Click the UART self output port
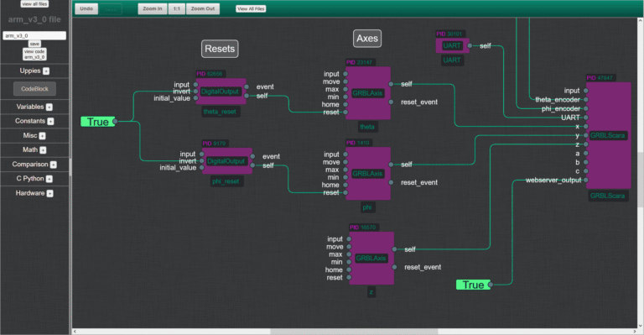The height and width of the screenshot is (335, 644). click(x=470, y=45)
